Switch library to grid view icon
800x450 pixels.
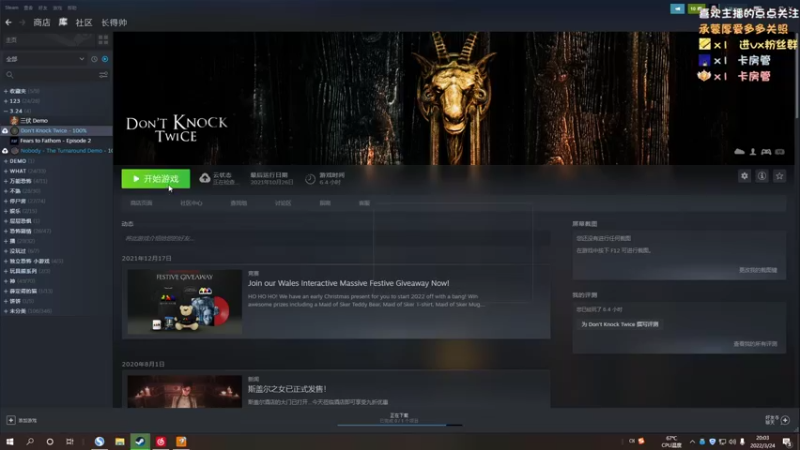[x=103, y=40]
